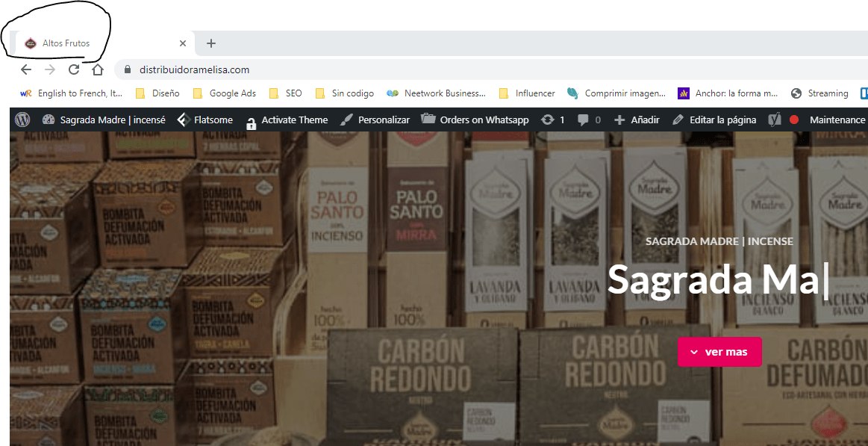Click the ver mas button
Viewport: 868px width, 446px height.
click(719, 352)
